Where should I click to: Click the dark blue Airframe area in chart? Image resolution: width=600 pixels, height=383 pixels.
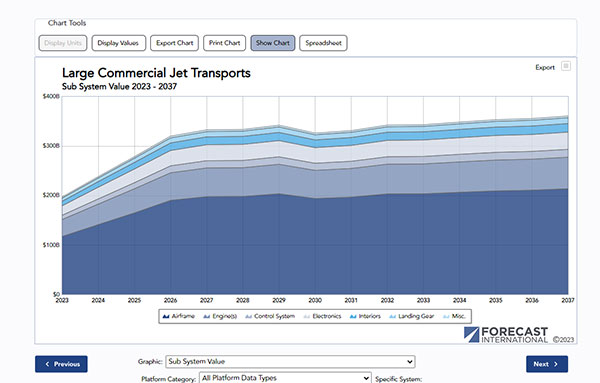pyautogui.click(x=314, y=249)
